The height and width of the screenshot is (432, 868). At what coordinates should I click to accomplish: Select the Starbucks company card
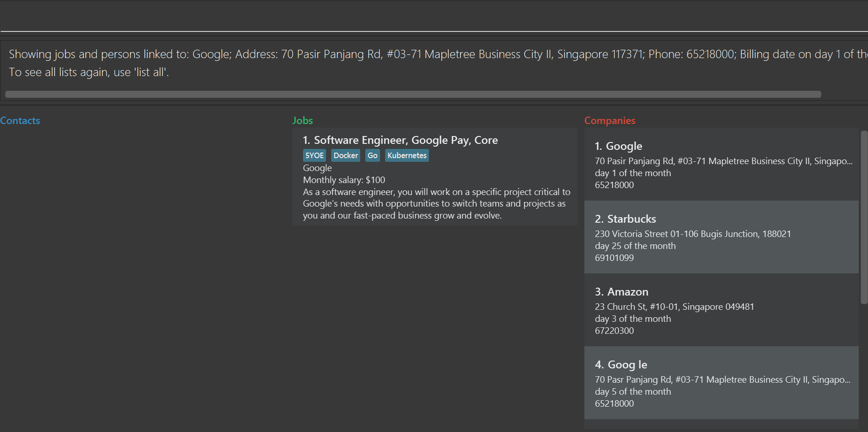coord(721,237)
